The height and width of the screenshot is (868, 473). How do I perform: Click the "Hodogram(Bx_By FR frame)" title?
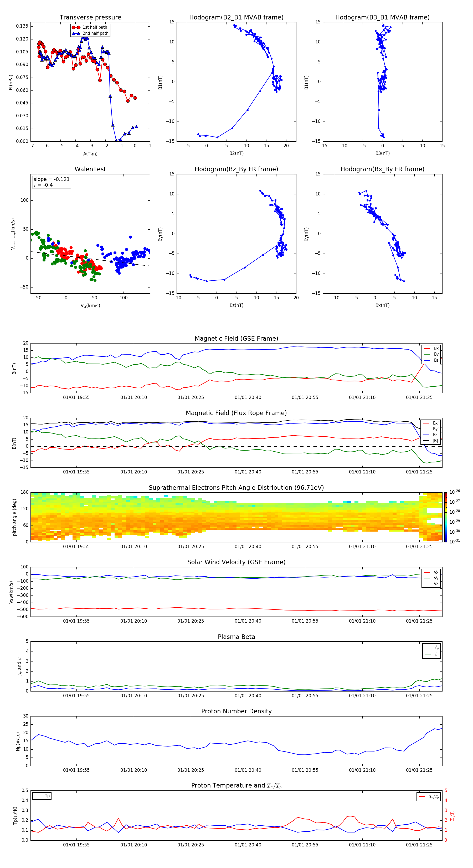tap(382, 169)
